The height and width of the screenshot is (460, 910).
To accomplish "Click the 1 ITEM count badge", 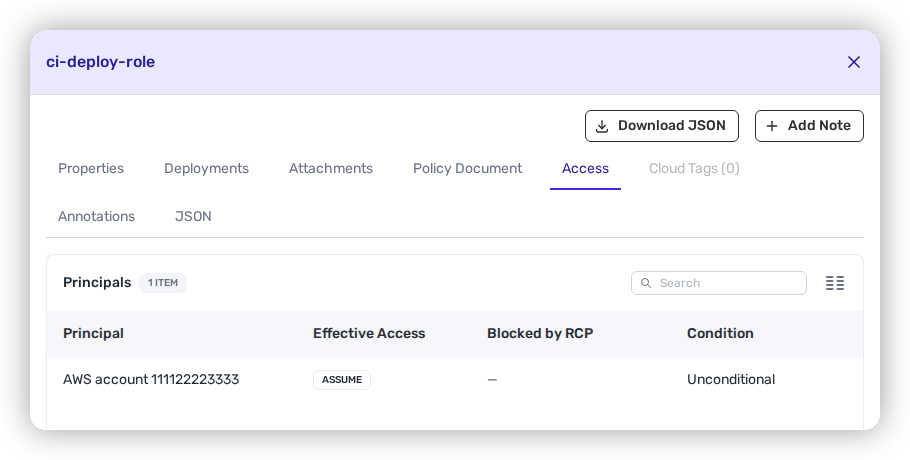I will coord(163,283).
